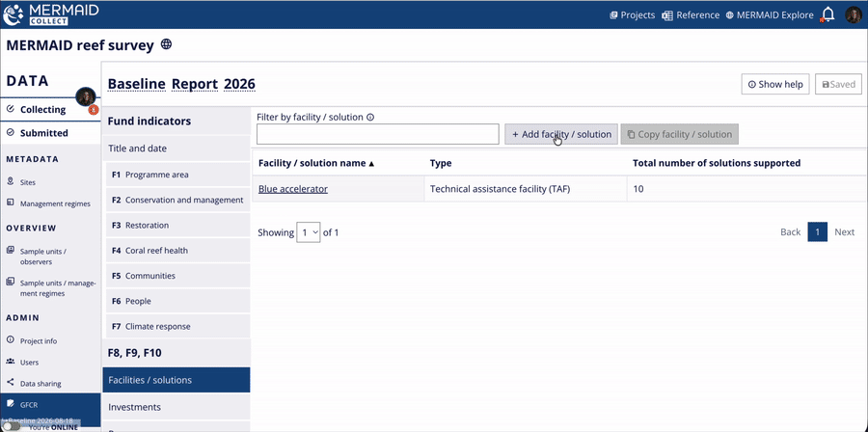Open the GFCR section in the sidebar
Viewport: 868px width, 432px height.
(x=50, y=405)
